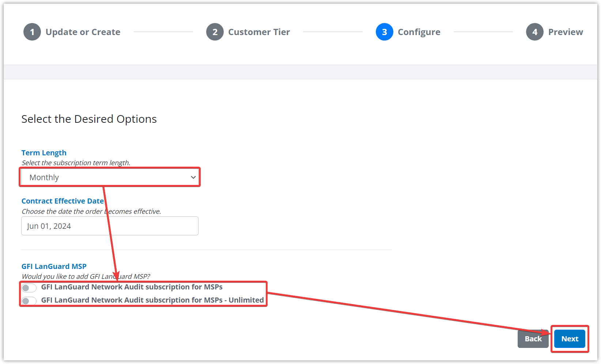Click the Term Length heading
The image size is (601, 364).
click(44, 153)
